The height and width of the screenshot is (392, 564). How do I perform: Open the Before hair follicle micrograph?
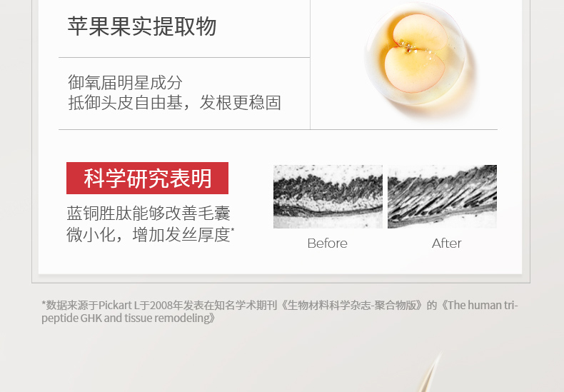328,196
